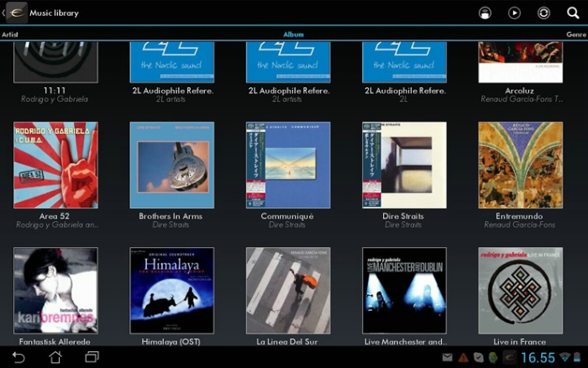This screenshot has height=368, width=588.
Task: Click "Renaud Garcia-Fons T.." artist text
Action: pos(522,99)
